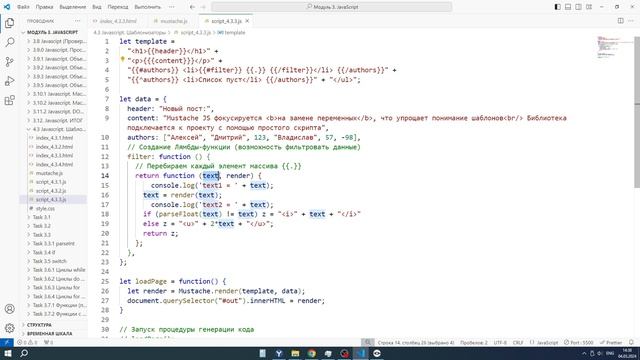640x360 pixels.
Task: Open editor more actions ellipsis
Action: (x=632, y=21)
